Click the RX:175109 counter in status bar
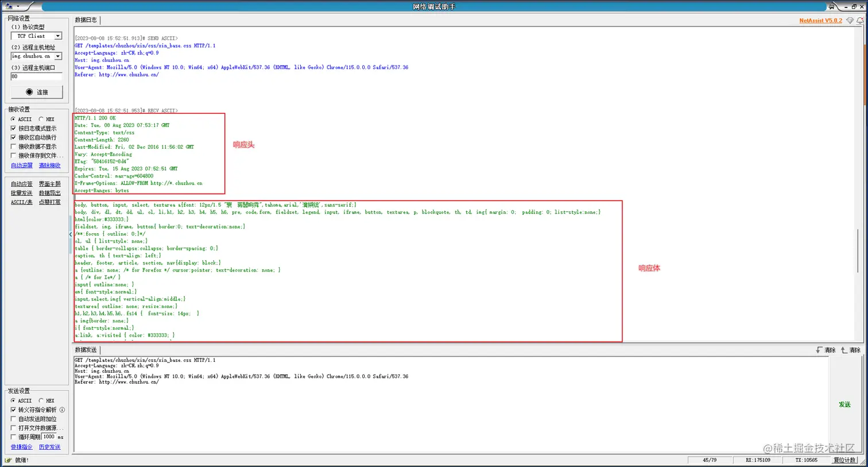868x467 pixels. (758, 460)
